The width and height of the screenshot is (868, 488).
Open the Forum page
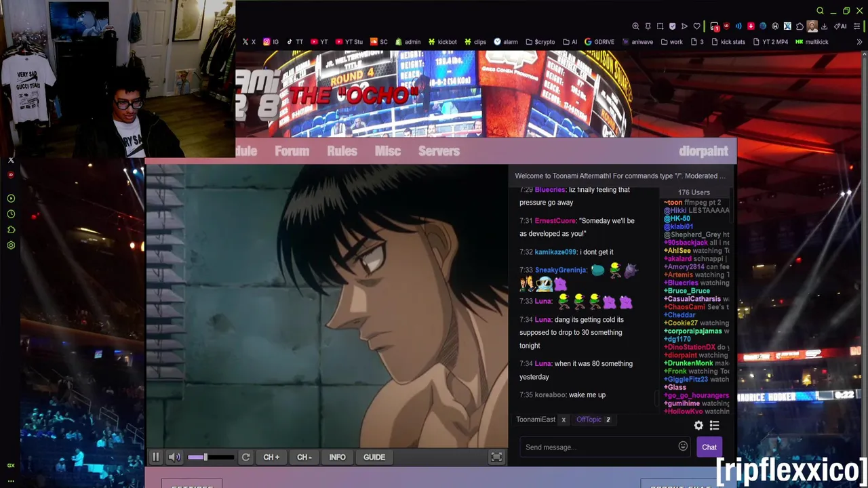coord(292,150)
